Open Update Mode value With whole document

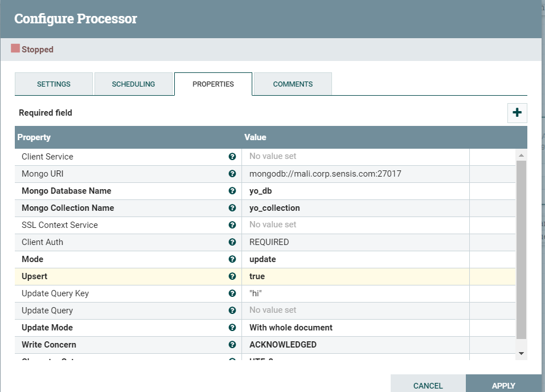(x=355, y=328)
